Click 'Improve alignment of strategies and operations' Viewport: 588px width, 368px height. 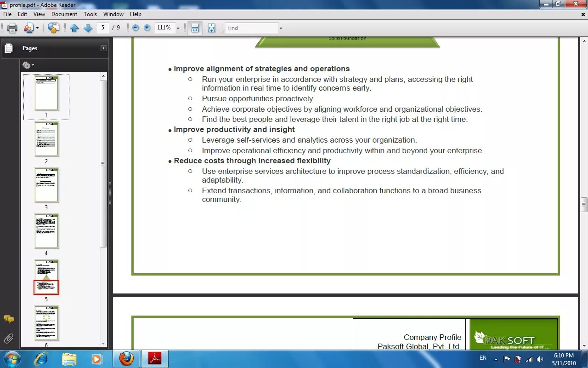point(262,69)
